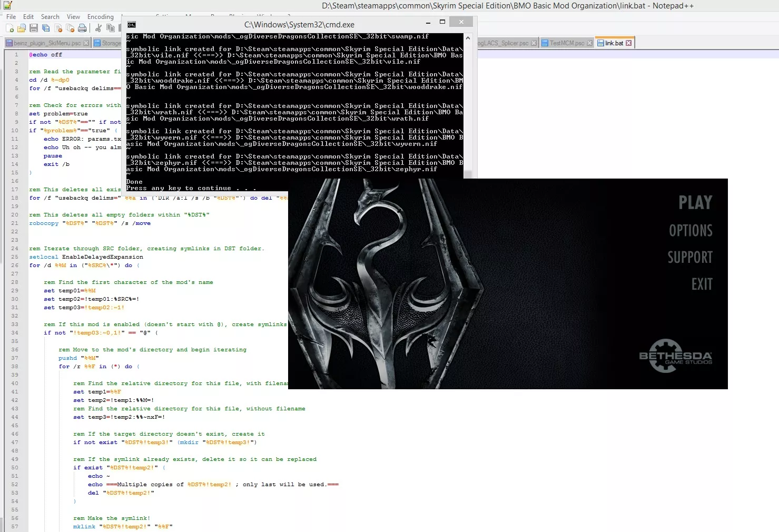This screenshot has height=532, width=779.
Task: Click 'rem Make the symlink!' comment
Action: (x=112, y=518)
